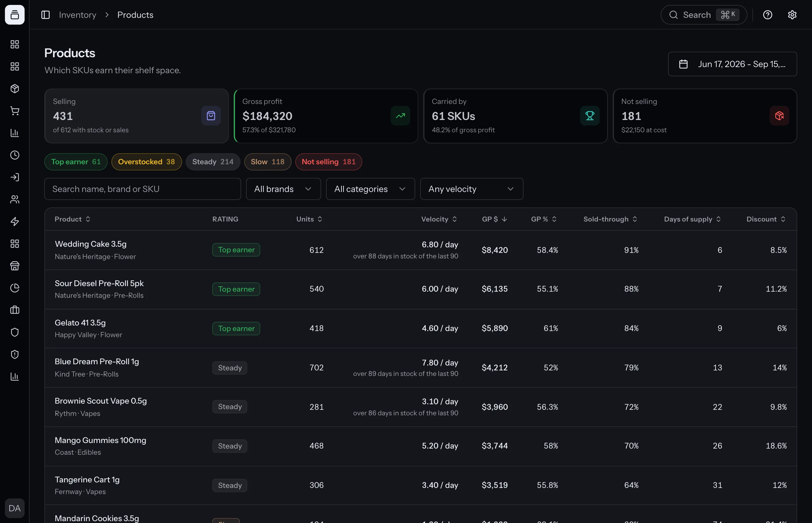Open the All brands dropdown

pos(284,189)
